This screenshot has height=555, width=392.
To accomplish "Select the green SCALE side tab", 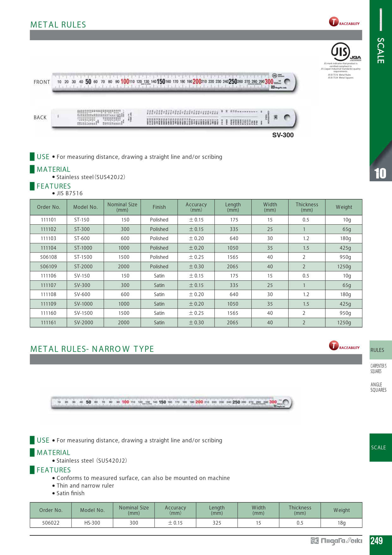I will [x=380, y=447].
